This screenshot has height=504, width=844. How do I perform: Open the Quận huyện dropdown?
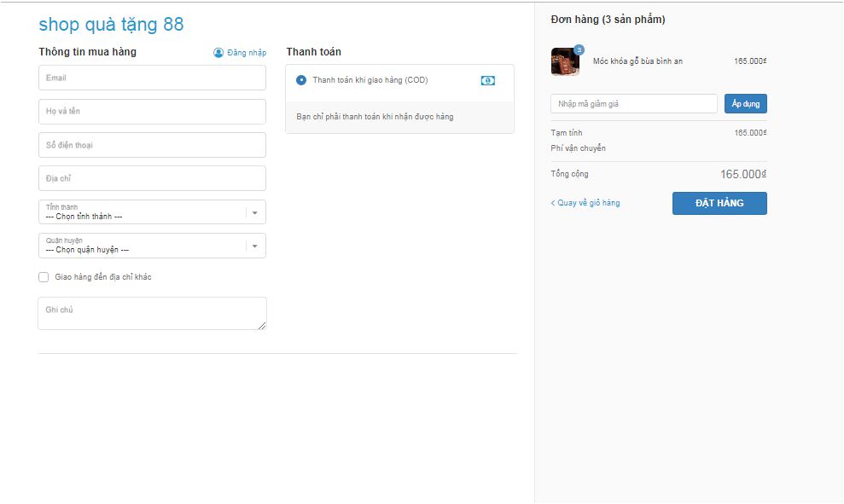pyautogui.click(x=152, y=246)
